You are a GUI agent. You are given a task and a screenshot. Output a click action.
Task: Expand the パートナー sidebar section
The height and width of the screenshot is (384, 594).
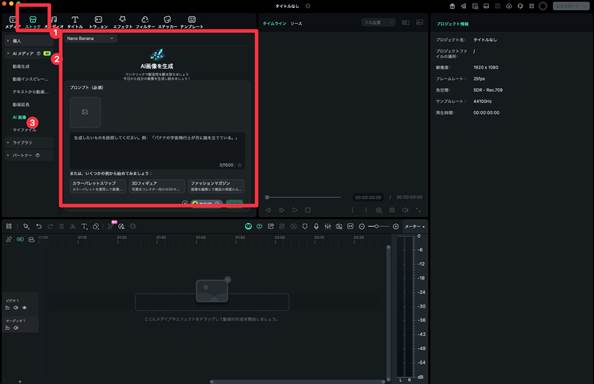click(29, 155)
